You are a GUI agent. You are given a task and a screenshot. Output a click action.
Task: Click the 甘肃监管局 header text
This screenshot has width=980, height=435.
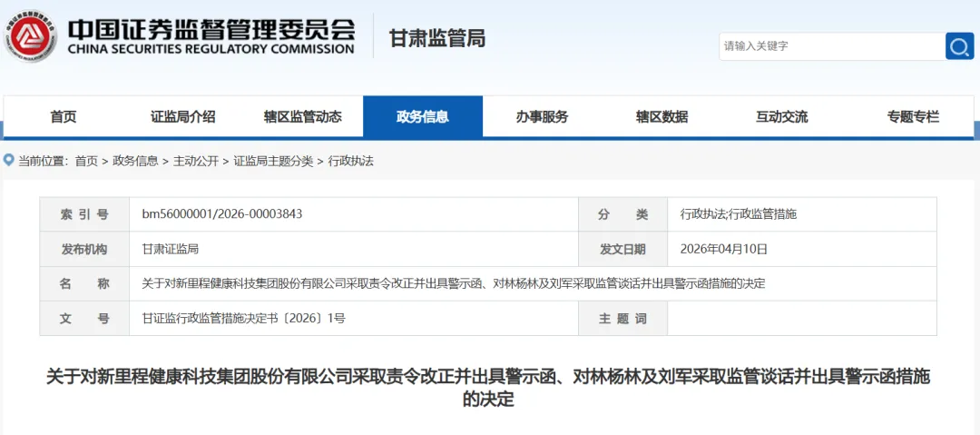coord(436,38)
